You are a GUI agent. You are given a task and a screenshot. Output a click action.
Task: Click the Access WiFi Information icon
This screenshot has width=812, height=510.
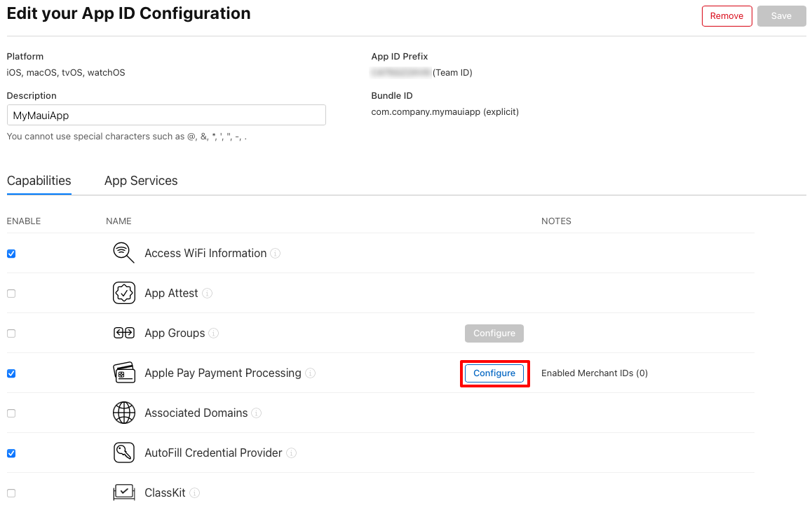(x=123, y=253)
